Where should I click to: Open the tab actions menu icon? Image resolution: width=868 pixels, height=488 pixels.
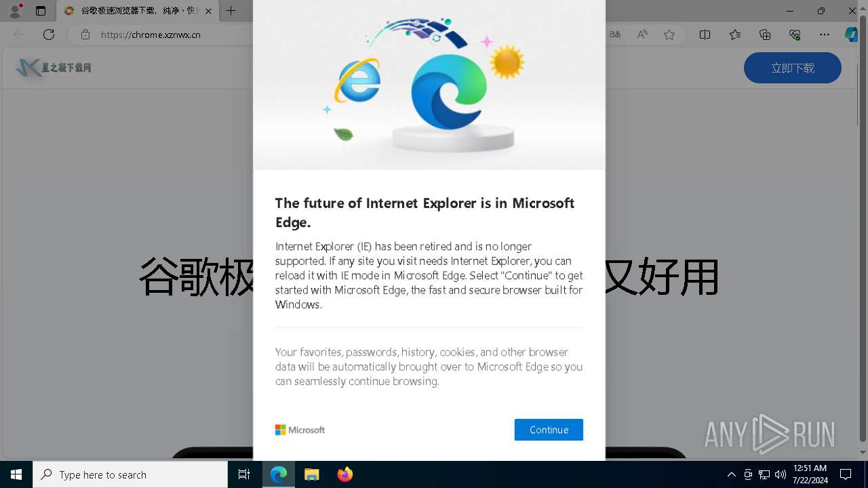click(41, 11)
